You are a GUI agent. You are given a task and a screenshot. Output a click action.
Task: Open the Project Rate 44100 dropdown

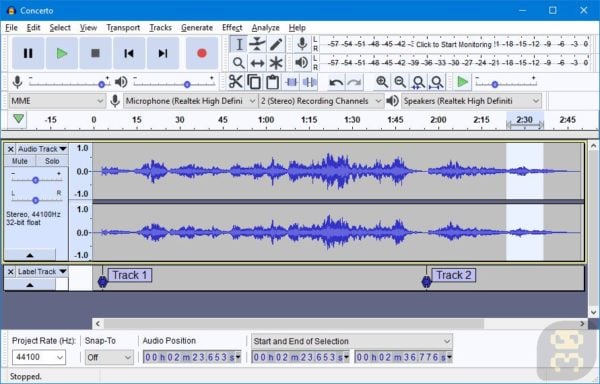(39, 357)
